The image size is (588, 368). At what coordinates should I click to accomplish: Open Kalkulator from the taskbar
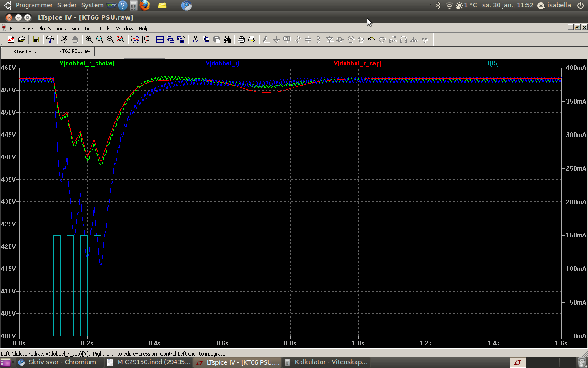tap(326, 362)
